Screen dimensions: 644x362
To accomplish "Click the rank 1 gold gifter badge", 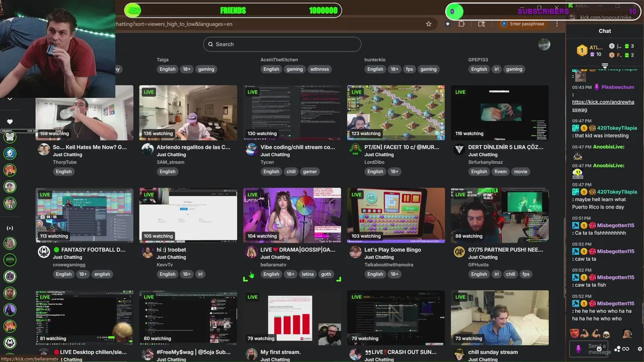I will [x=582, y=50].
